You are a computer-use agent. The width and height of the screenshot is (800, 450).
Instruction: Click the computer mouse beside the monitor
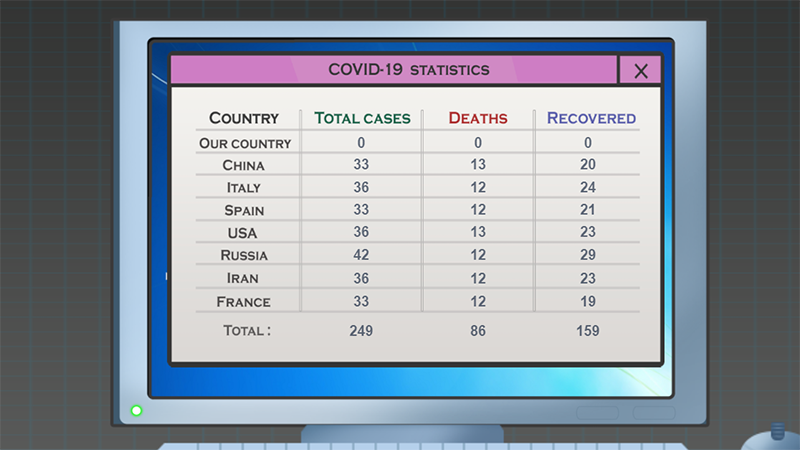[771, 438]
